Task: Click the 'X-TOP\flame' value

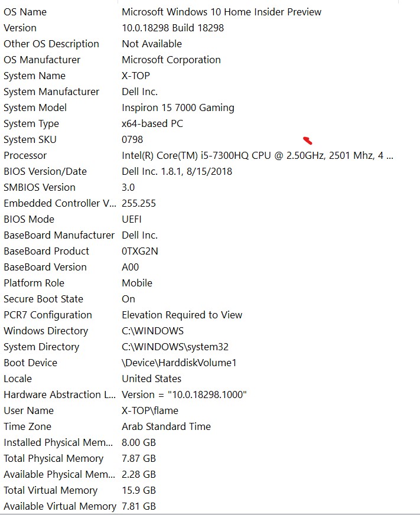Action: (150, 410)
